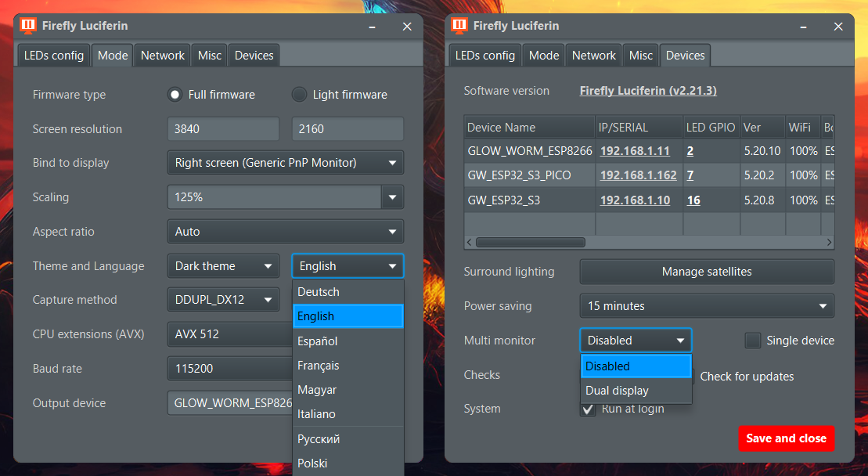Open IP link 192.168.1.162

point(638,175)
